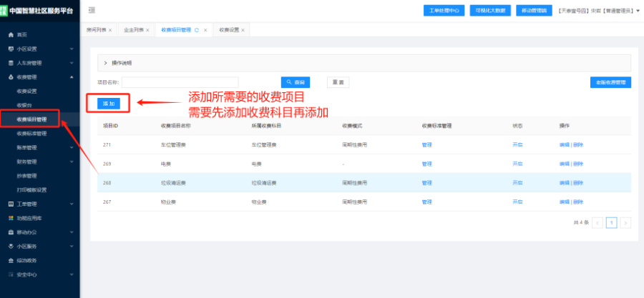Expand the 操作说明 panel
644x298 pixels.
(364, 63)
